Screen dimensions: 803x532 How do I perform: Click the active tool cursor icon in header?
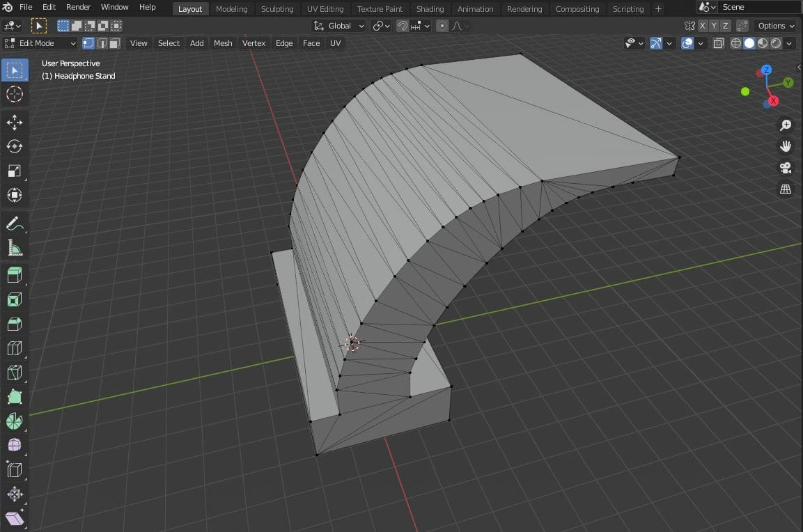pyautogui.click(x=39, y=26)
